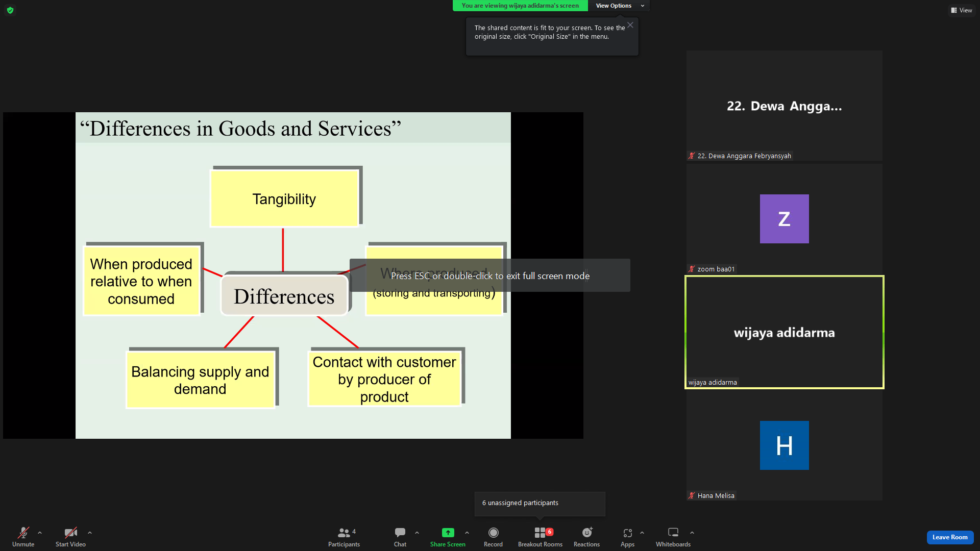This screenshot has width=980, height=551.
Task: Click the slide title 'Differences in Goods and Services'
Action: [x=240, y=129]
